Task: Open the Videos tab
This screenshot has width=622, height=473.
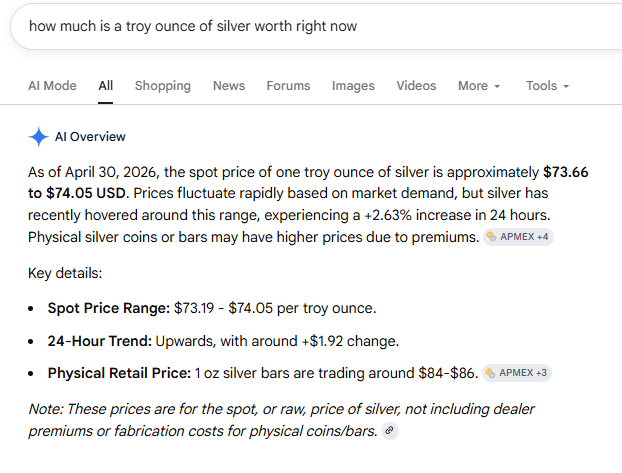Action: point(416,86)
